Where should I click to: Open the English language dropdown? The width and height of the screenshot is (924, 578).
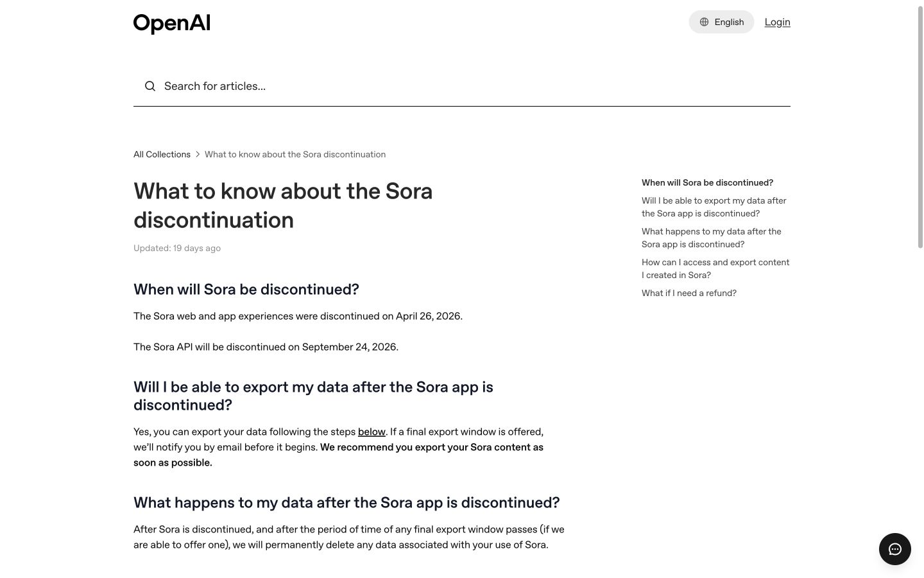(x=721, y=22)
